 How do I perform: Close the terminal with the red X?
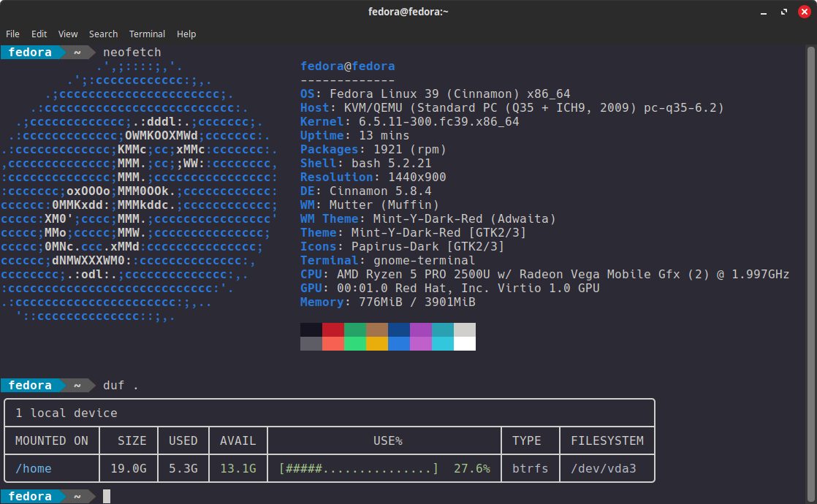click(x=805, y=12)
